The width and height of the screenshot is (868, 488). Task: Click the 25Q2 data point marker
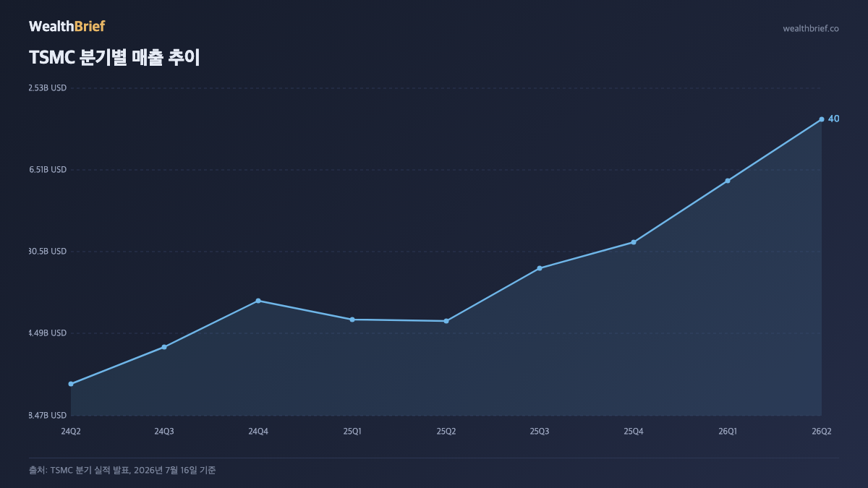click(446, 321)
